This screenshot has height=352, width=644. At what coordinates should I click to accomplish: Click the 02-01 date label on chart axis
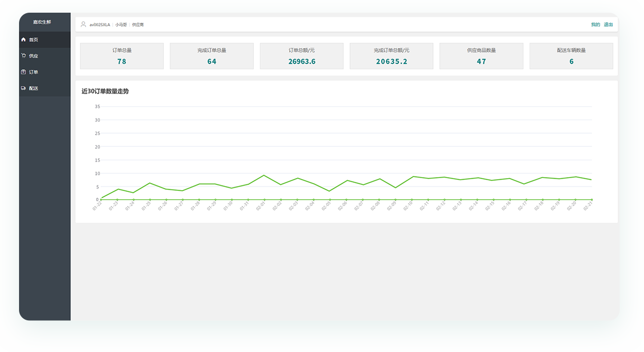click(261, 206)
